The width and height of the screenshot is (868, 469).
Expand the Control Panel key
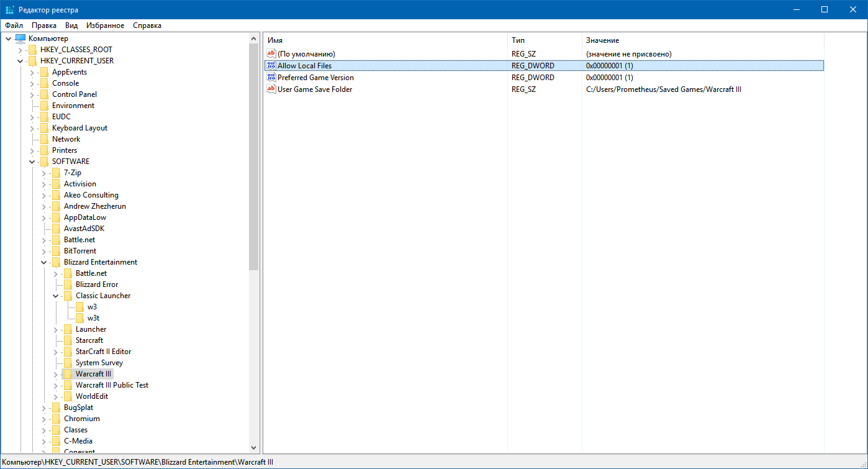click(32, 94)
